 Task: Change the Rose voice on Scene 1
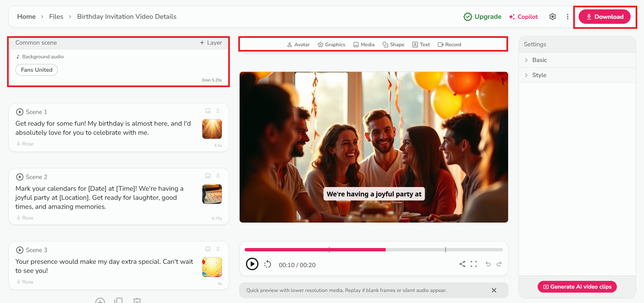point(25,144)
